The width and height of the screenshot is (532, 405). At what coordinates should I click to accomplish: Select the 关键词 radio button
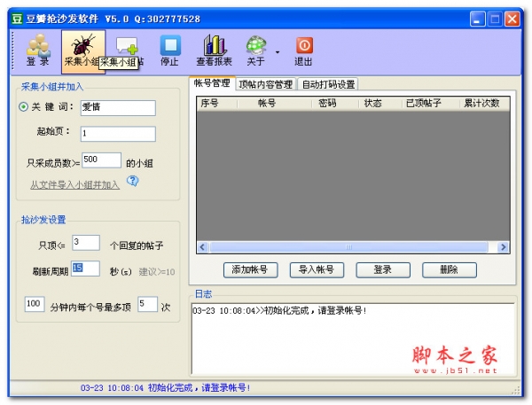(x=23, y=107)
